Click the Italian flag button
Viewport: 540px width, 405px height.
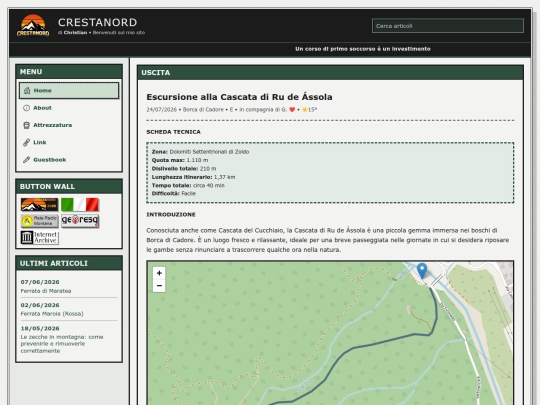(x=80, y=204)
